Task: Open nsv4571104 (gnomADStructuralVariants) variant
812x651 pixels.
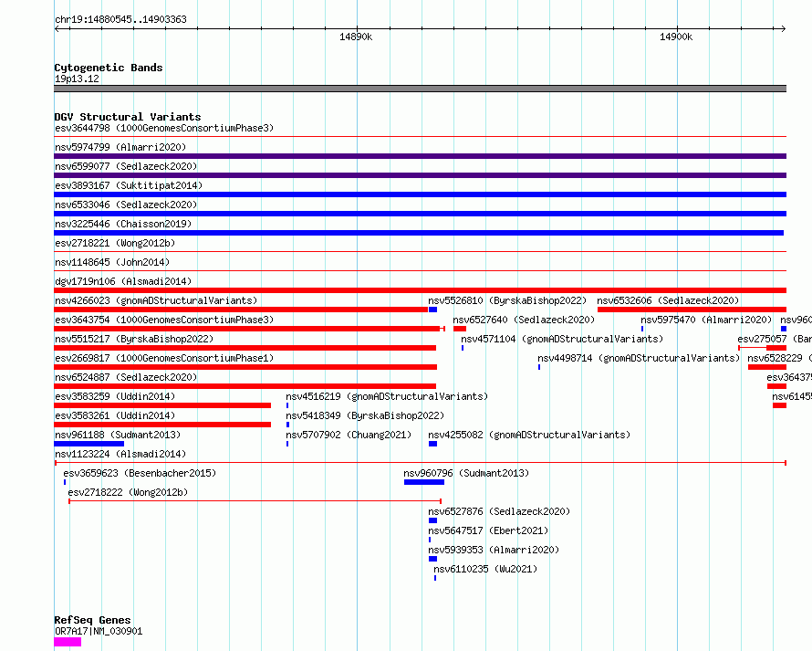Action: coord(562,339)
